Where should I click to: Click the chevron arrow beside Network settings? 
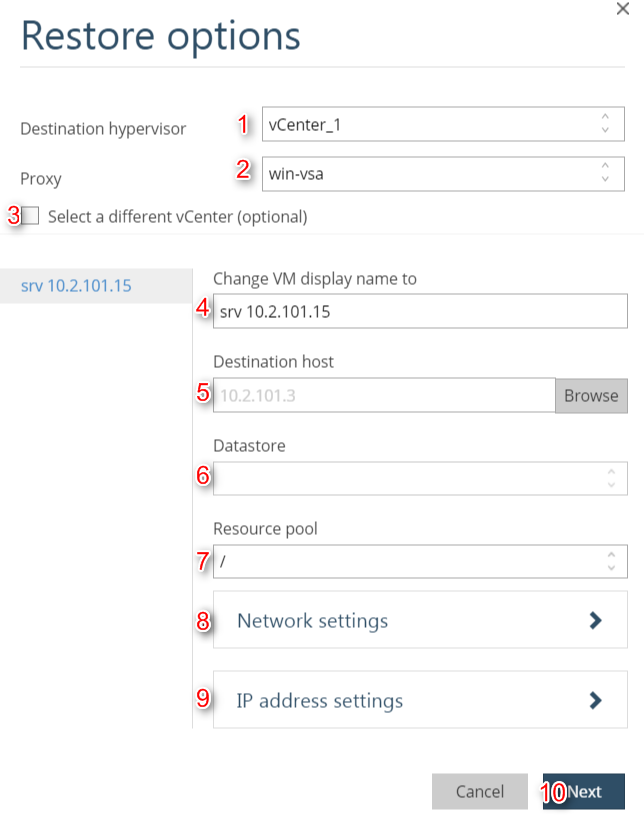tap(596, 620)
